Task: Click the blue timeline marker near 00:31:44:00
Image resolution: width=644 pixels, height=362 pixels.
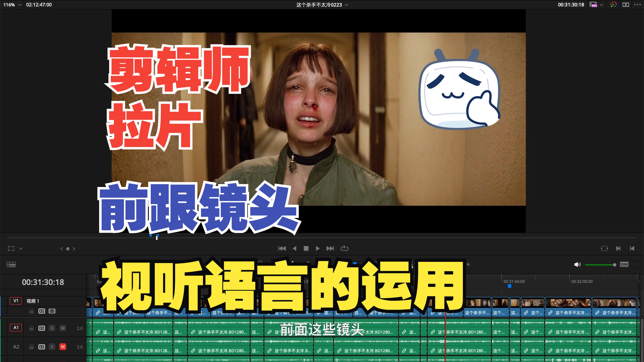Action: click(509, 286)
